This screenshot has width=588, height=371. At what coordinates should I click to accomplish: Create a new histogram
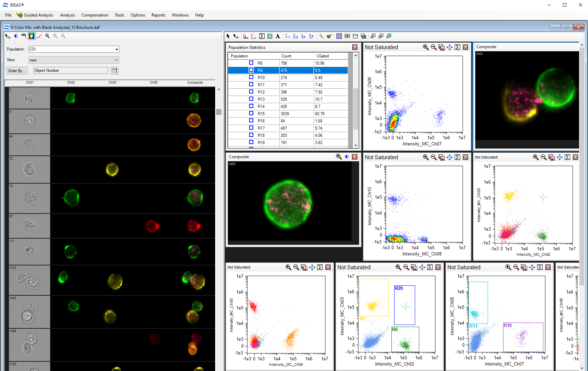click(246, 36)
